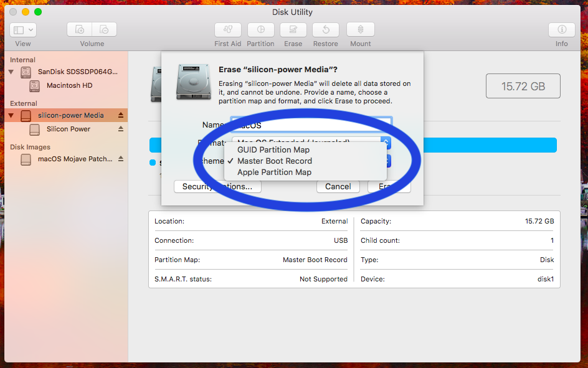Viewport: 588px width, 368px height.
Task: Click the hard drive icon in erase dialog
Action: (x=194, y=82)
